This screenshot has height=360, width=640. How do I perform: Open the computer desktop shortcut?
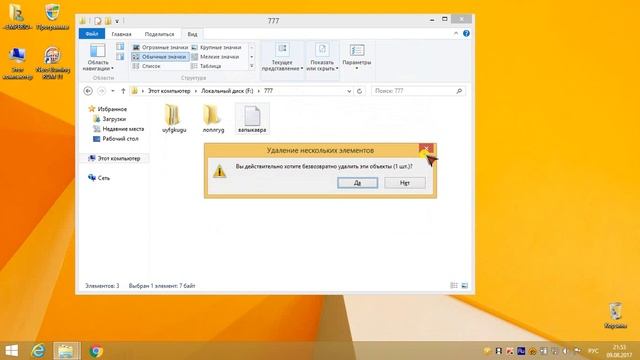tap(17, 63)
